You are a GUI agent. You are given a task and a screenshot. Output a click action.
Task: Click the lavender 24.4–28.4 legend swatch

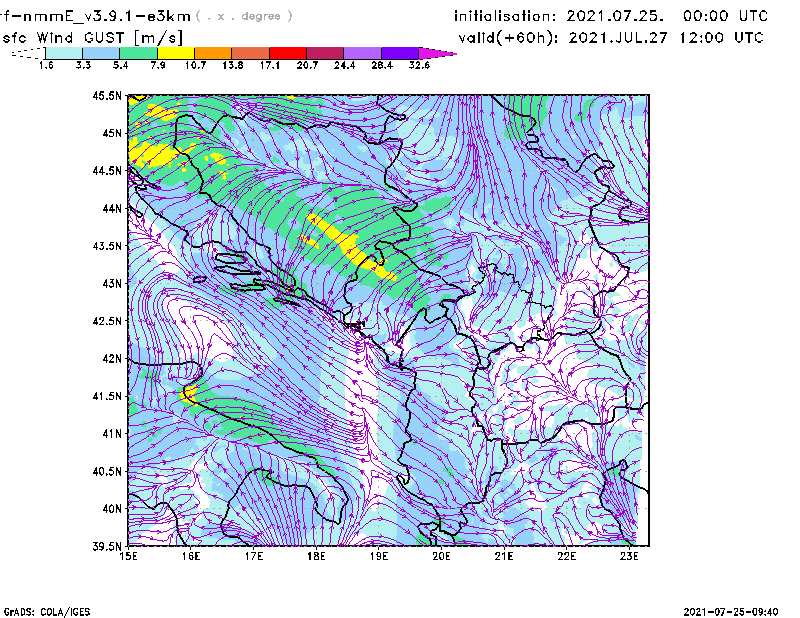[362, 53]
